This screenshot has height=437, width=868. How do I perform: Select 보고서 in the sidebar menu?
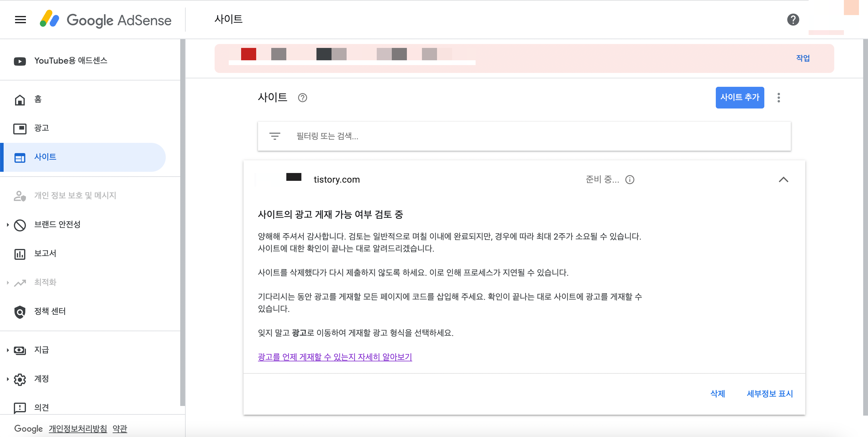pyautogui.click(x=45, y=253)
